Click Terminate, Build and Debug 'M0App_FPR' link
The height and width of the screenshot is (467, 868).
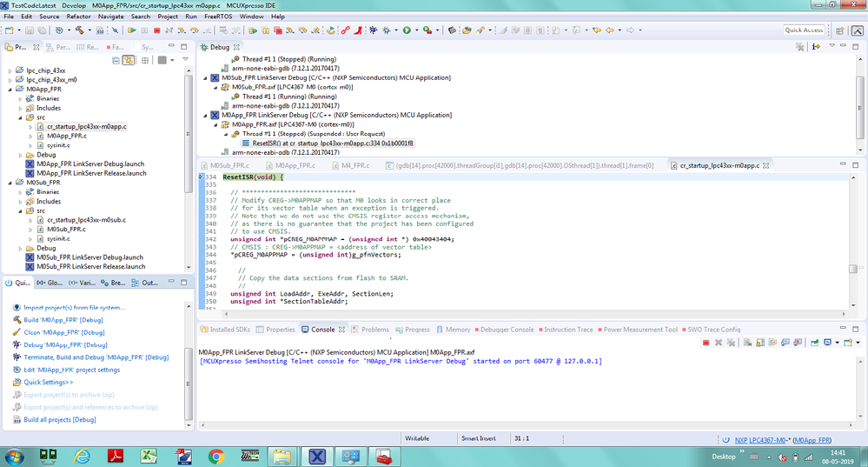click(96, 357)
